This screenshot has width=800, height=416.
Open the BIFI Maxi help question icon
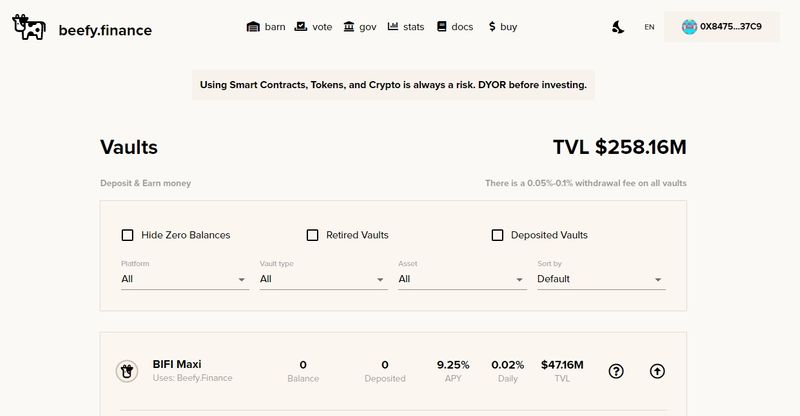click(616, 371)
